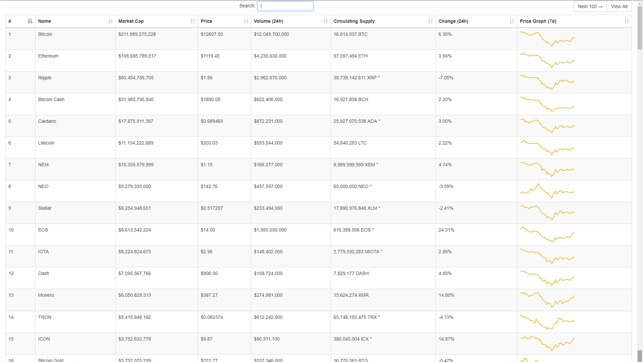Open the Litecoin 7d price graph

pyautogui.click(x=547, y=147)
